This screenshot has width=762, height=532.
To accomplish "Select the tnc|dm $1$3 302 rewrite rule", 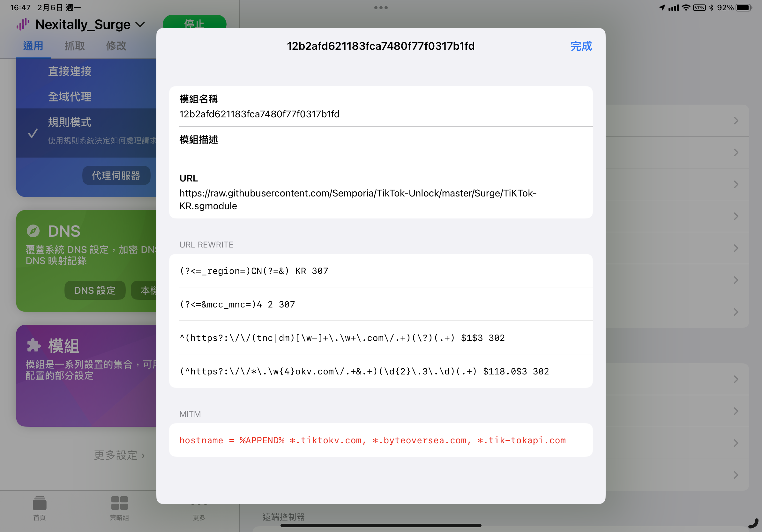I will (x=381, y=338).
